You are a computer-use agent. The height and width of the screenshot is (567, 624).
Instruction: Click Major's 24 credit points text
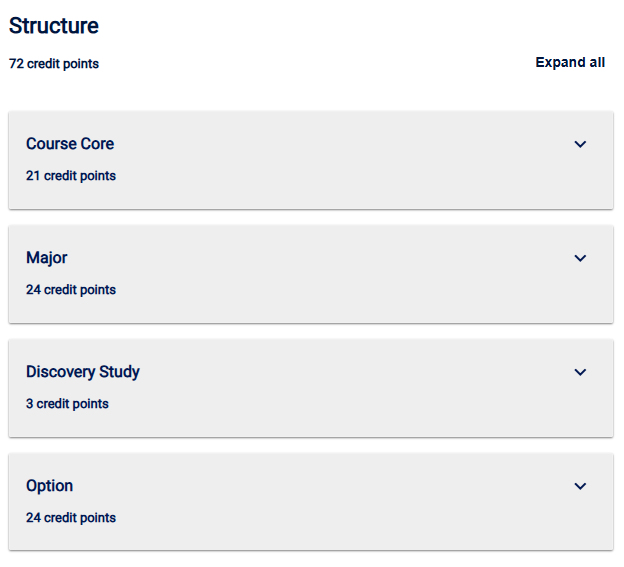point(71,290)
